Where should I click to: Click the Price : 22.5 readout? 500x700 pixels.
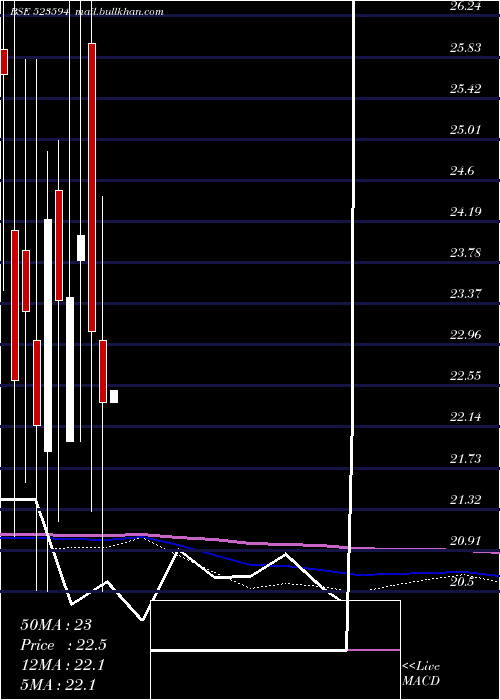pos(63,645)
